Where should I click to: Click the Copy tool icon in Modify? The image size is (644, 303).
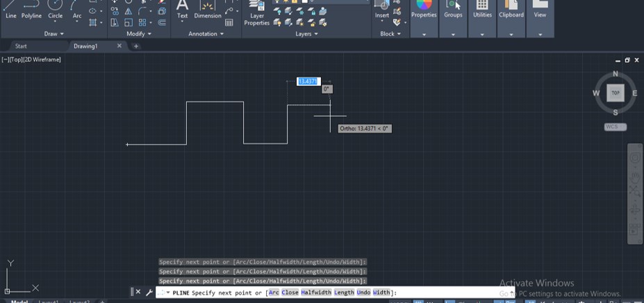point(115,11)
